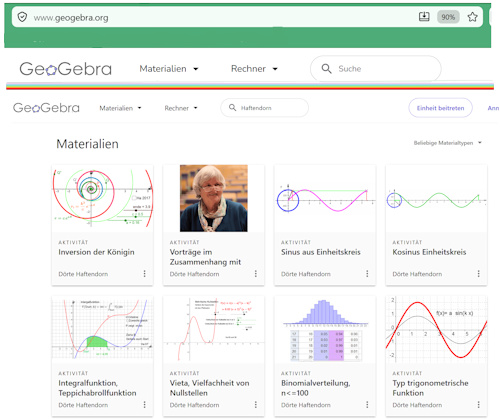Click the shield icon in address bar
Viewport: 500px width, 419px height.
[22, 17]
